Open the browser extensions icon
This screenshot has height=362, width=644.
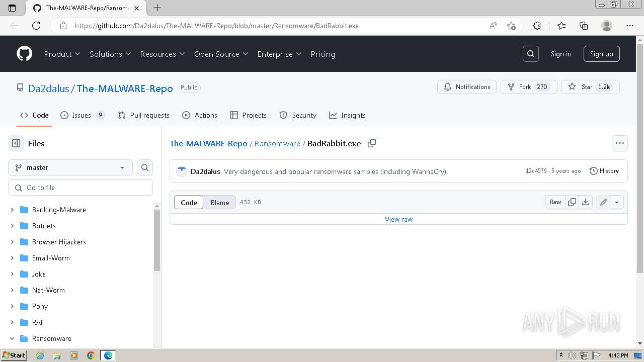click(537, 26)
